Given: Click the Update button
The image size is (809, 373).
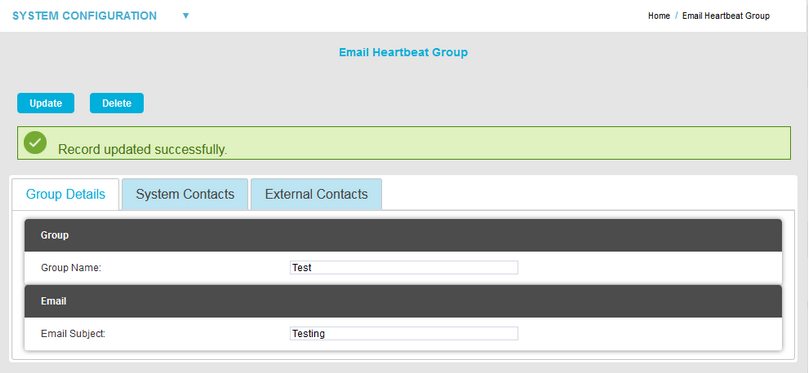Looking at the screenshot, I should pos(45,103).
